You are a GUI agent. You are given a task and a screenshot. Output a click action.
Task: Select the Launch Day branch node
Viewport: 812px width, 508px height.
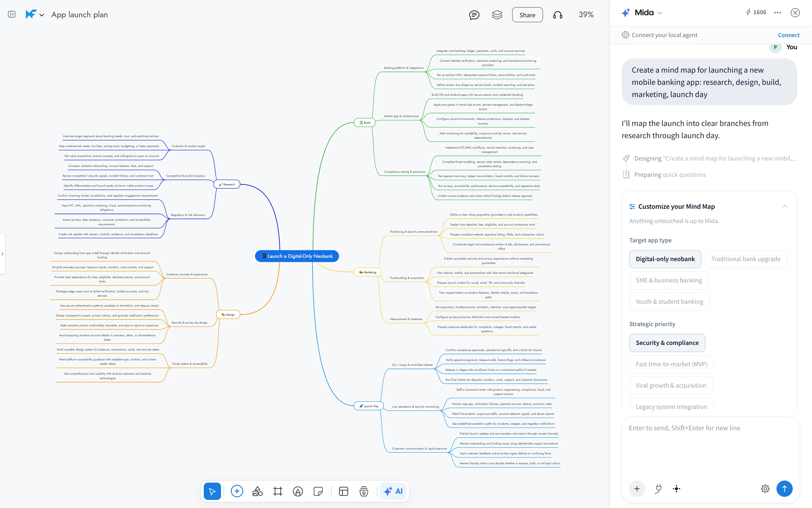point(369,406)
